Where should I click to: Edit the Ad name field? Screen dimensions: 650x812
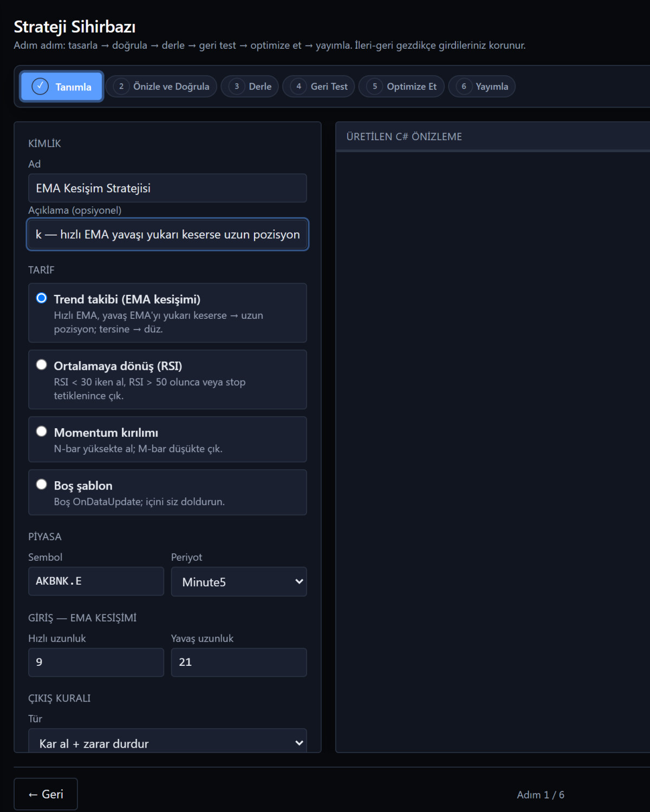167,188
